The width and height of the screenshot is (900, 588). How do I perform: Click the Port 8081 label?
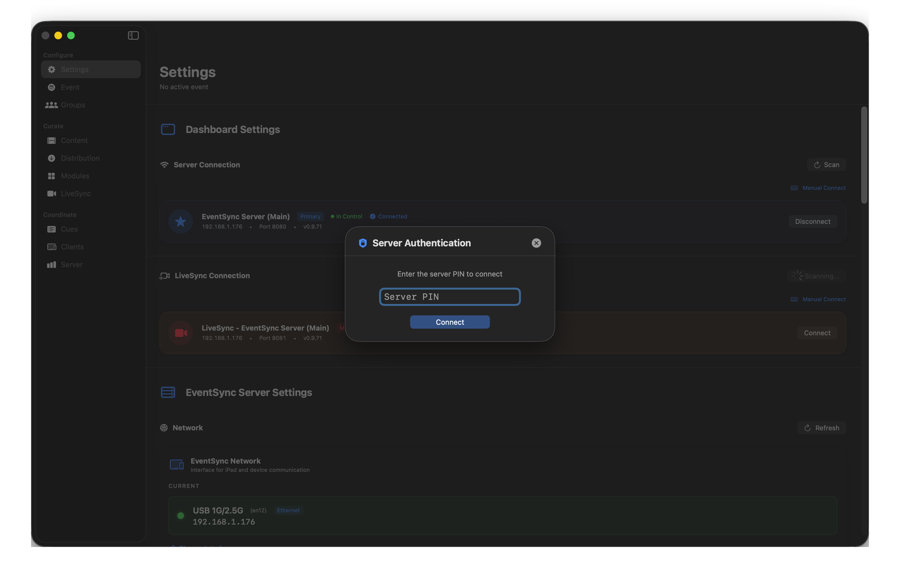click(273, 338)
